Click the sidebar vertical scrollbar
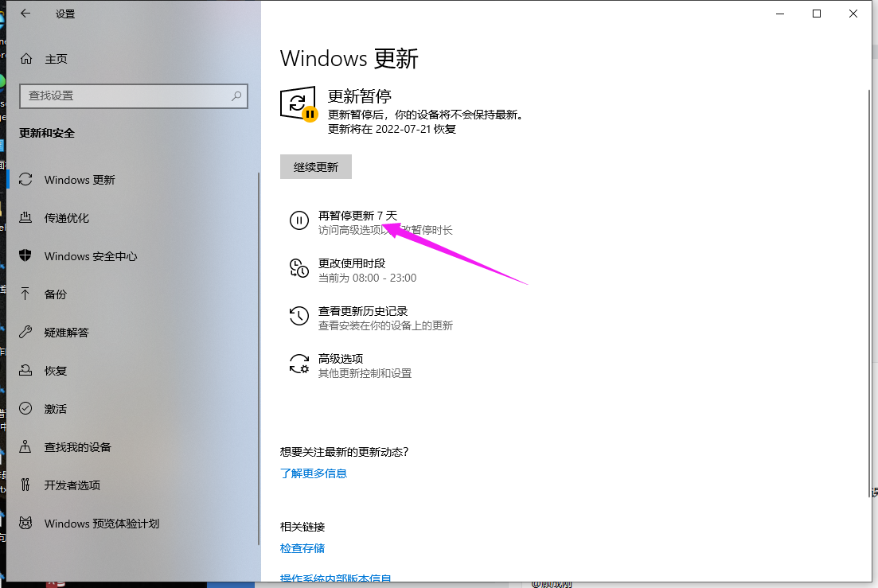The width and height of the screenshot is (878, 588). [x=259, y=358]
